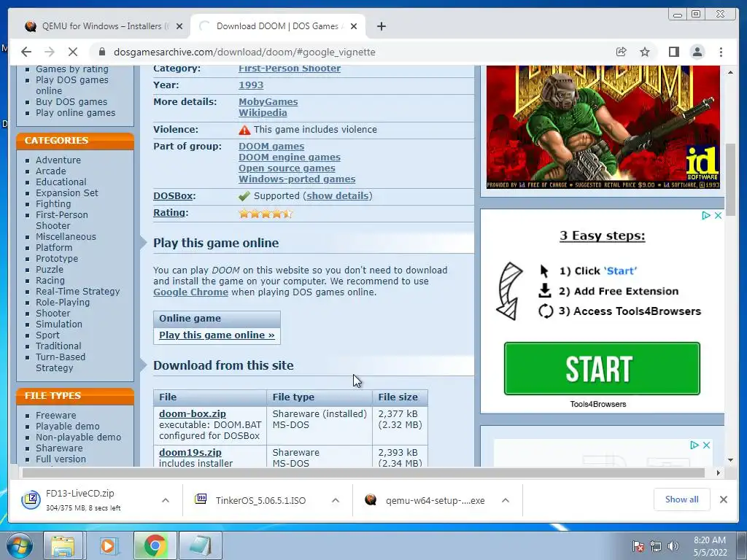Expand qemu-w64-setup download options
747x560 pixels.
[x=506, y=500]
